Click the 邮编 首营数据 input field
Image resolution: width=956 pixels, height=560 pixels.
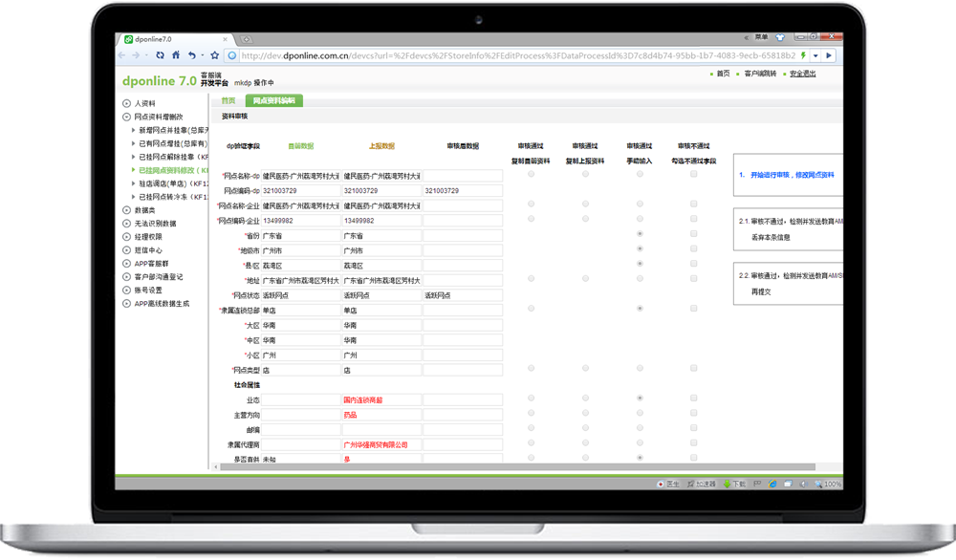(300, 430)
